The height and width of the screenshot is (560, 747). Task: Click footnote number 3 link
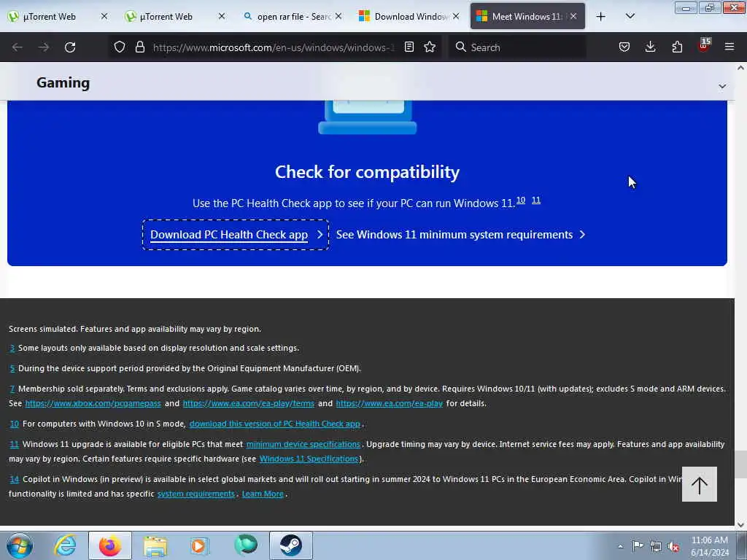coord(12,348)
